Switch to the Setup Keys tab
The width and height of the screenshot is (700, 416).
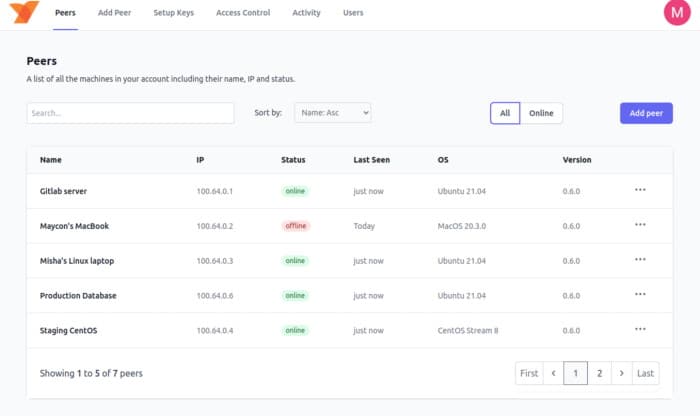tap(174, 13)
